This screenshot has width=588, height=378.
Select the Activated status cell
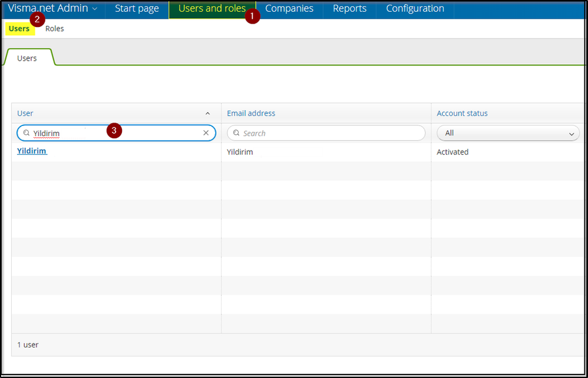click(452, 152)
